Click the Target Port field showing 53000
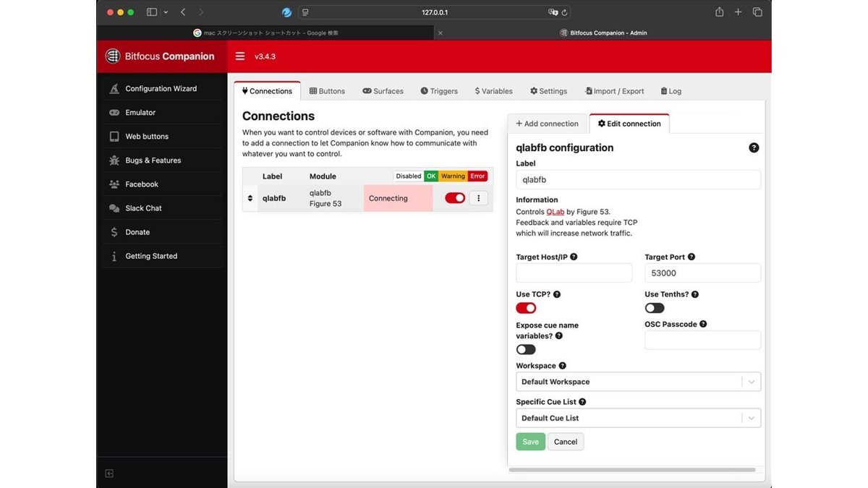Screen dimensions: 868x488 [702, 273]
